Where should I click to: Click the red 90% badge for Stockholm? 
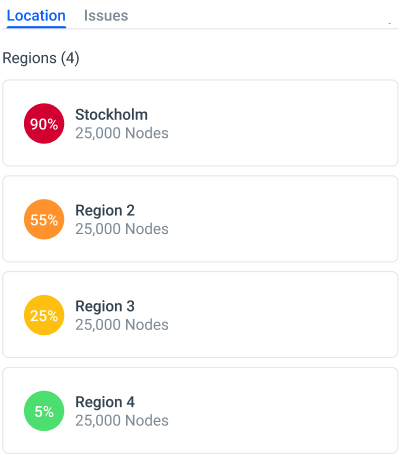44,124
